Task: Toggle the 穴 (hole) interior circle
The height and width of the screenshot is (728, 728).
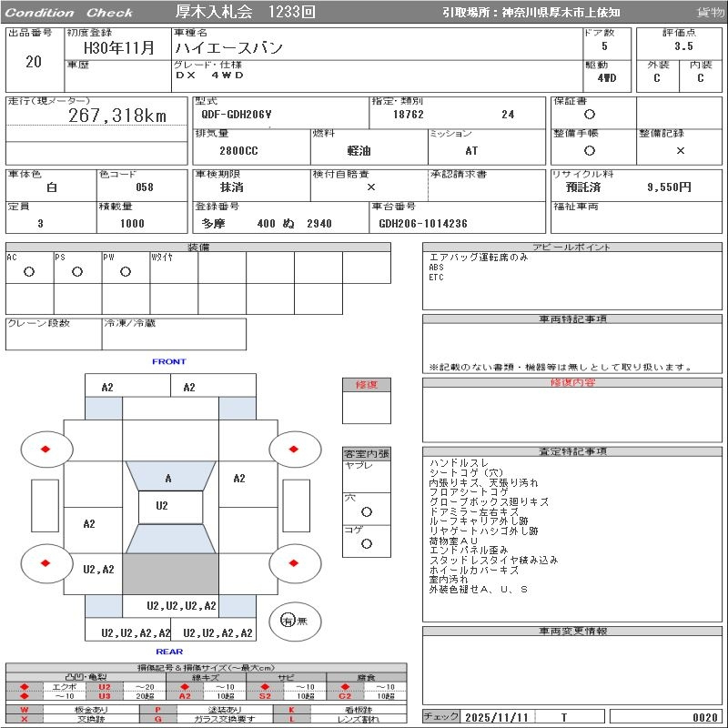Action: click(366, 512)
